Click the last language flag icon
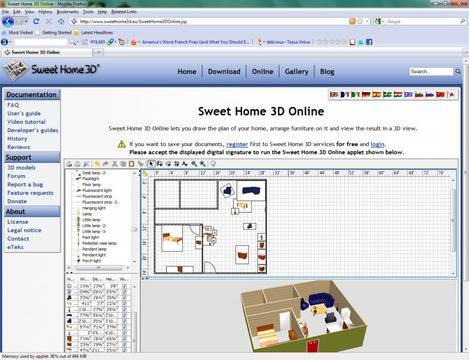 coord(452,95)
